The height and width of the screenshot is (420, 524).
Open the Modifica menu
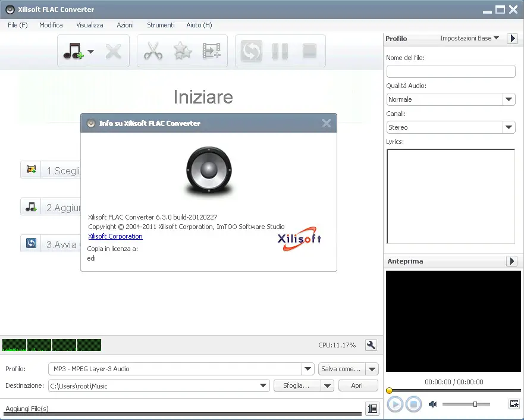[51, 25]
